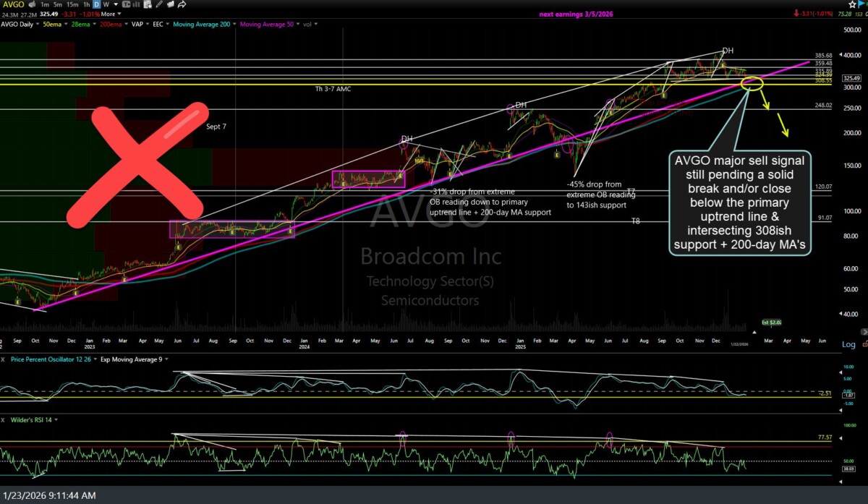Screen dimensions: 868x504
Task: Click the notes/sticky icon in the toolbar
Action: coord(171,4)
